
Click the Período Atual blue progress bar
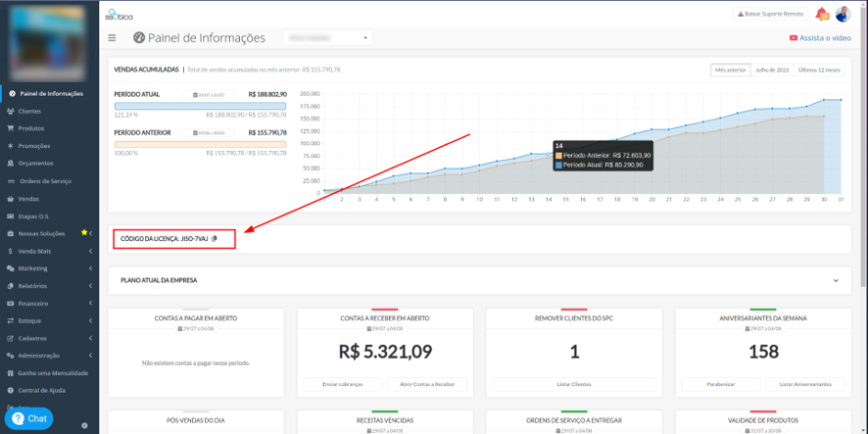coord(201,106)
